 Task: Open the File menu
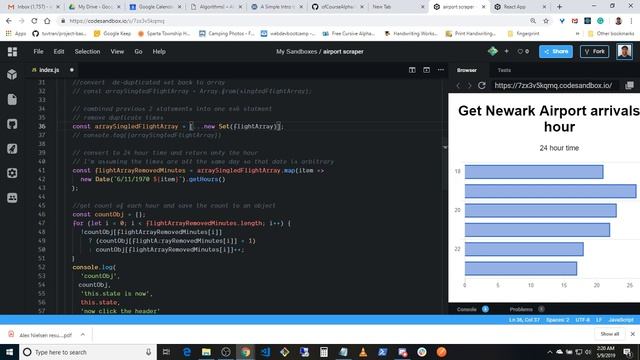tap(38, 51)
